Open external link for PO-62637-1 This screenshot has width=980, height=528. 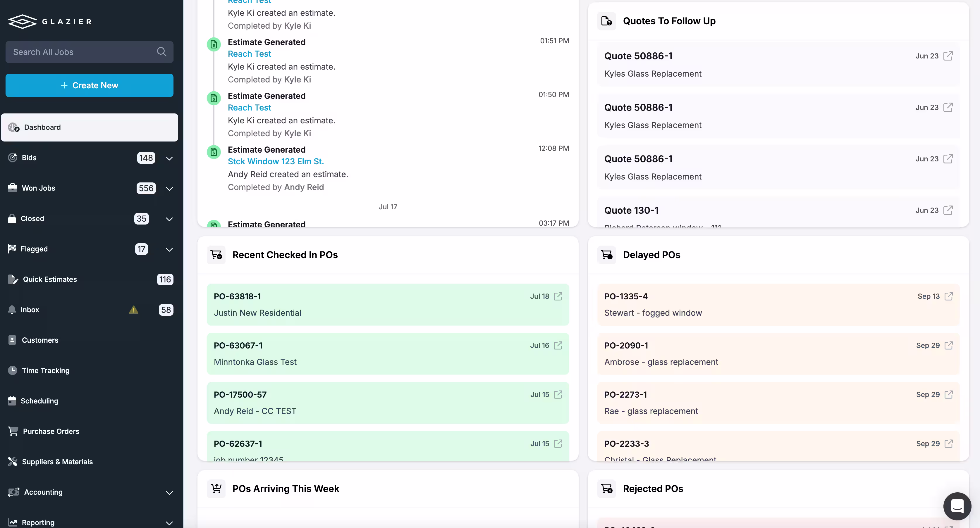pyautogui.click(x=558, y=443)
